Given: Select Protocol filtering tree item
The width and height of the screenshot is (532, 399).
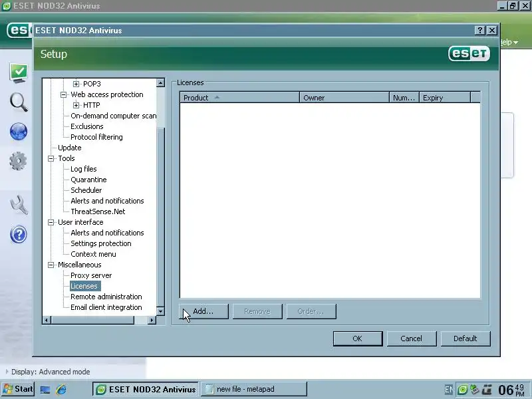Looking at the screenshot, I should coord(96,137).
